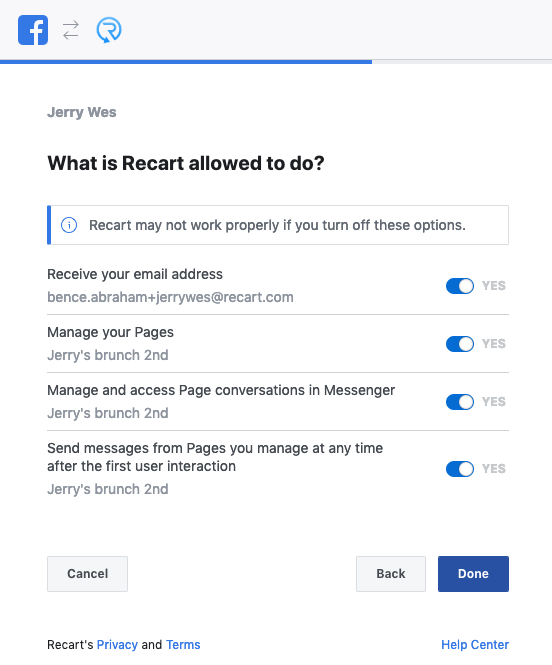Screen dimensions: 552x665
Task: Click the Recart logo icon
Action: pos(109,30)
